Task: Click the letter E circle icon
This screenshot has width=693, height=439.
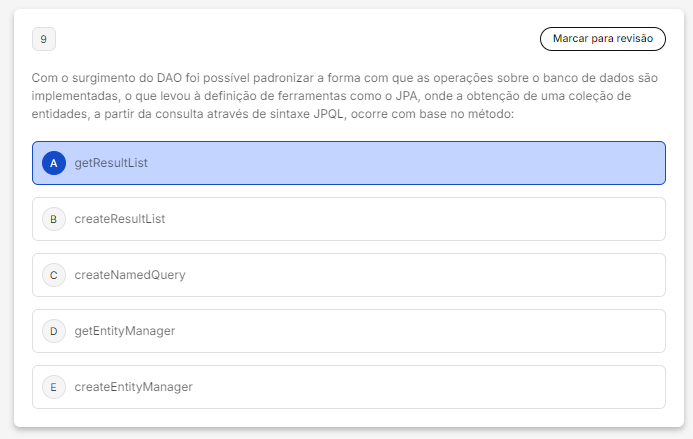Action: point(54,387)
